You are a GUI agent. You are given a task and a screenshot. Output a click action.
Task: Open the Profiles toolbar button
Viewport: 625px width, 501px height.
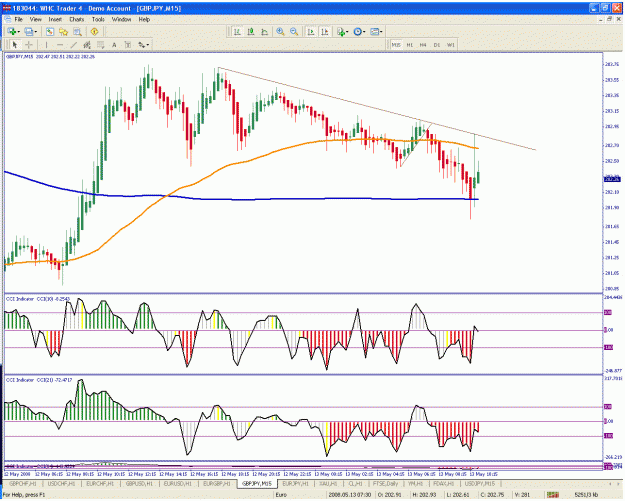pos(30,31)
